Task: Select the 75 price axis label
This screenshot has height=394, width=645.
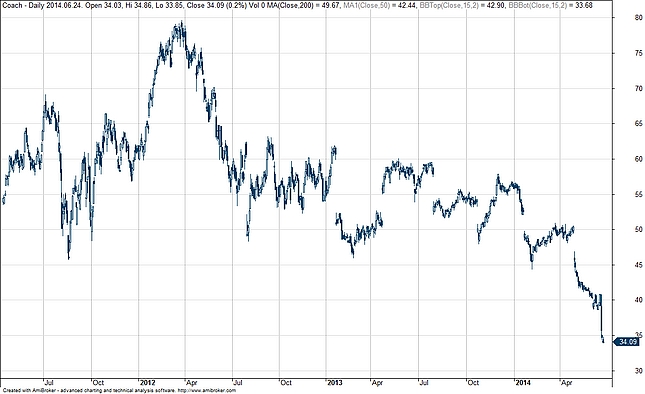Action: (638, 53)
